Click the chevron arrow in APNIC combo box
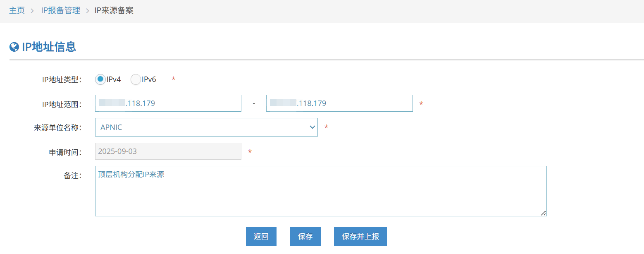This screenshot has height=254, width=644. [312, 127]
